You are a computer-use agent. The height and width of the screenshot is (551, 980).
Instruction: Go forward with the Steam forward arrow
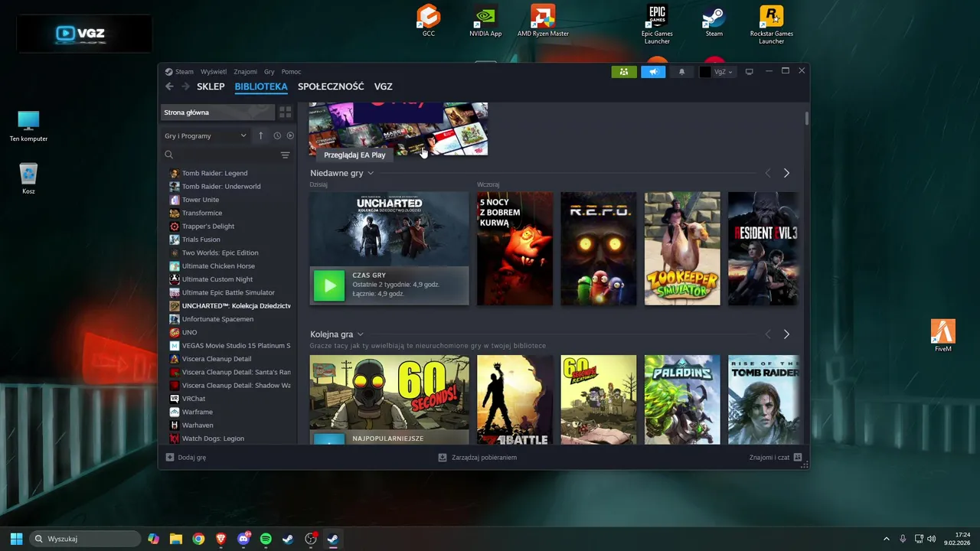185,86
